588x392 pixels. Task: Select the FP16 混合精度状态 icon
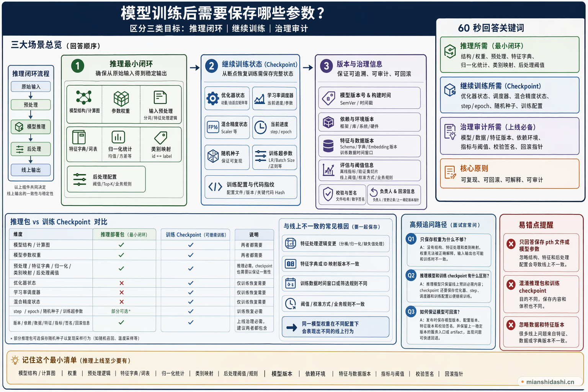(x=213, y=127)
